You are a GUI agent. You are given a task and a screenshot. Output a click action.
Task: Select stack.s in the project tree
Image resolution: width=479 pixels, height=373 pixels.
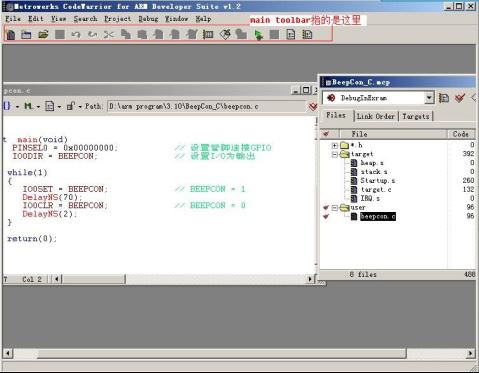[374, 172]
